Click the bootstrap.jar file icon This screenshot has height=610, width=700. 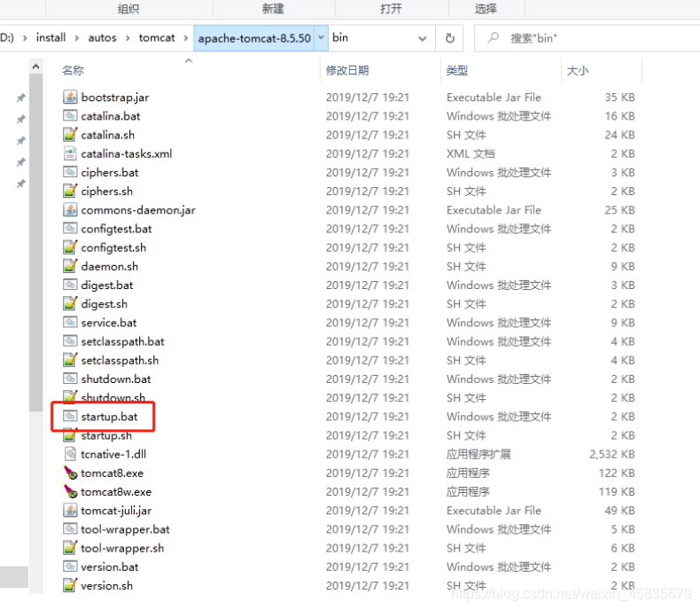coord(70,97)
